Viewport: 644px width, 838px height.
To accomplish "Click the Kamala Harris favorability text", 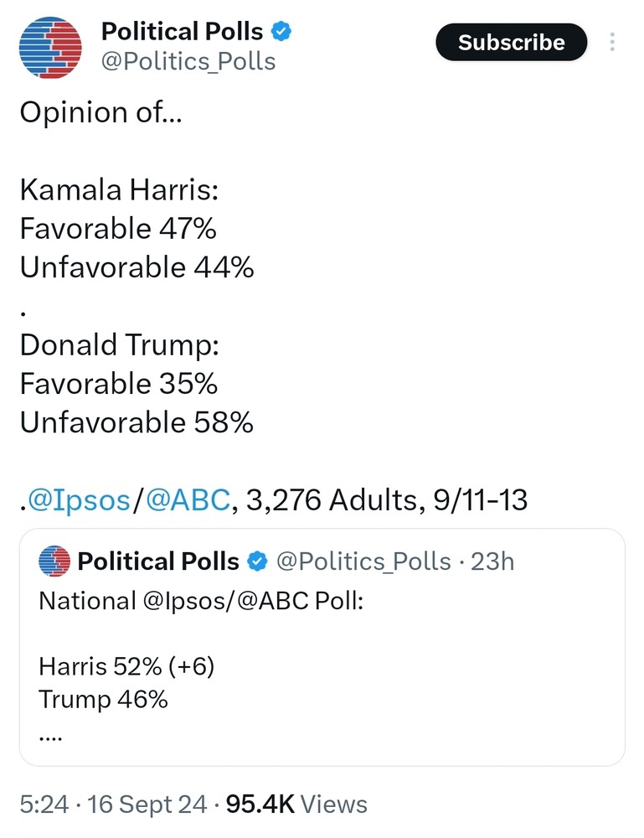I will coord(137,228).
